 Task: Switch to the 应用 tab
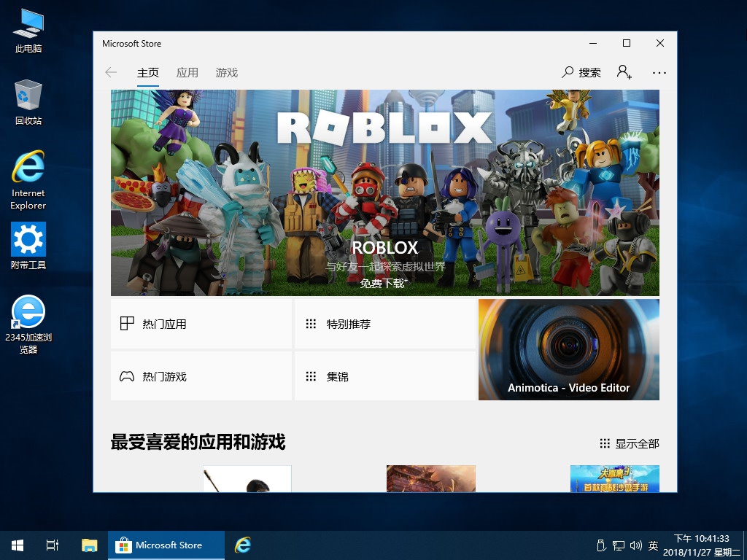(x=187, y=73)
